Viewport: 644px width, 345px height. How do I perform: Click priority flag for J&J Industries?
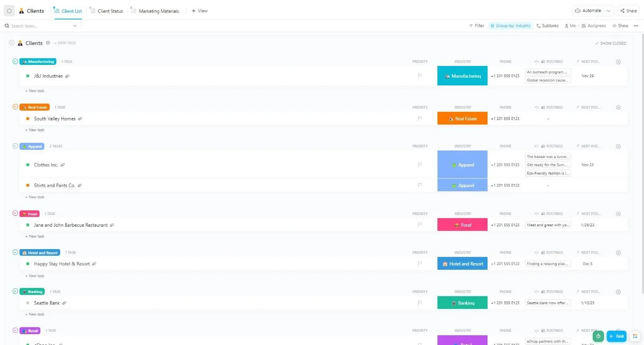pos(420,76)
